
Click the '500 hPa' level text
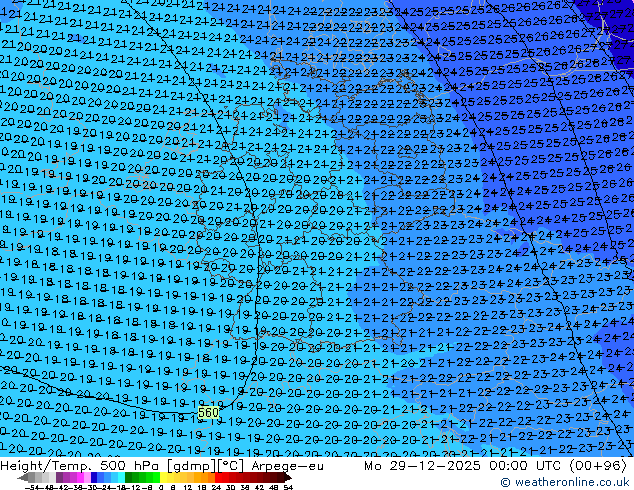tap(131, 466)
